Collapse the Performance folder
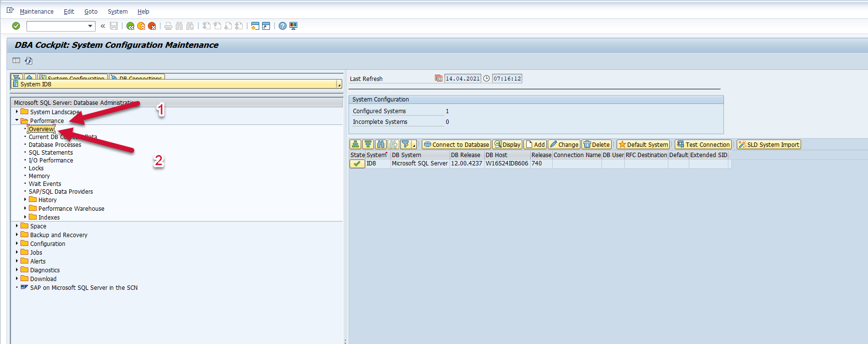This screenshot has height=344, width=868. tap(17, 121)
